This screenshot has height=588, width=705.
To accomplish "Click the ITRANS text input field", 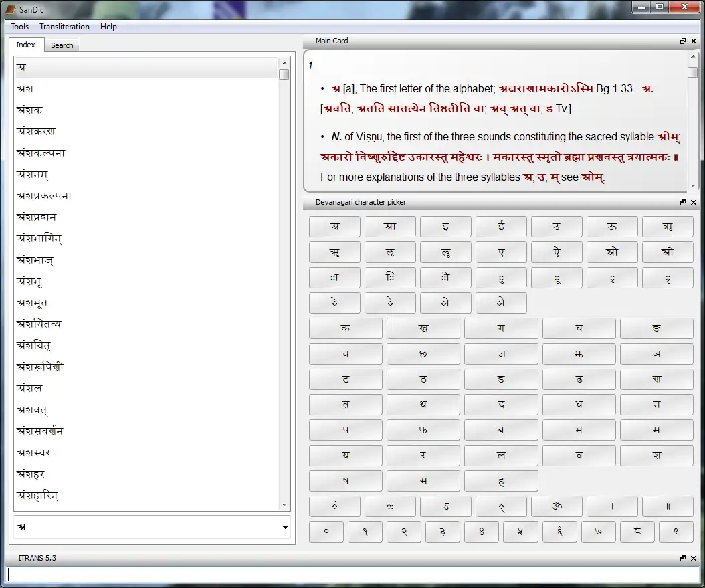I will [352, 574].
